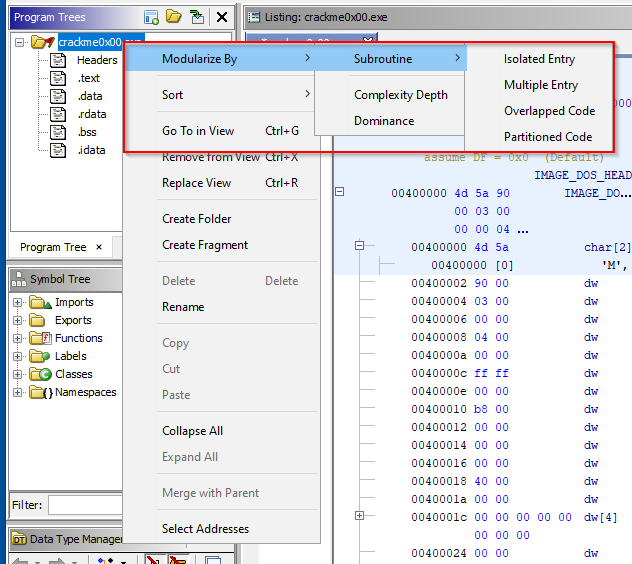Viewport: 632px width, 564px height.
Task: Click address 00400010 in the listing
Action: click(x=439, y=409)
